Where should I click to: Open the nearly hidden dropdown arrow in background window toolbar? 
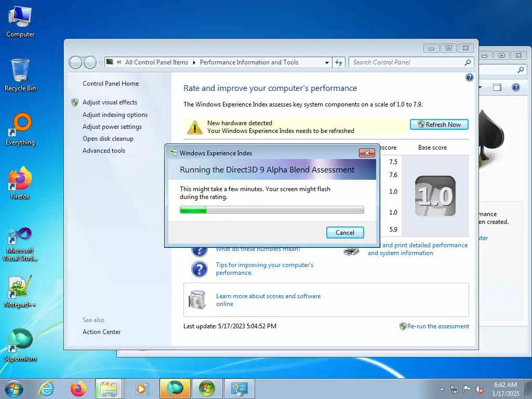point(481,87)
